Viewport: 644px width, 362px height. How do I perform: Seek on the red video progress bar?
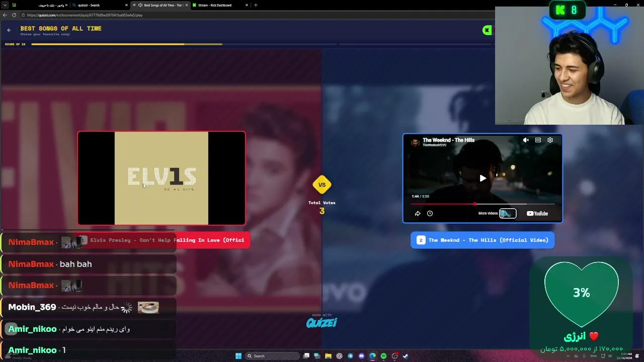tap(482, 204)
